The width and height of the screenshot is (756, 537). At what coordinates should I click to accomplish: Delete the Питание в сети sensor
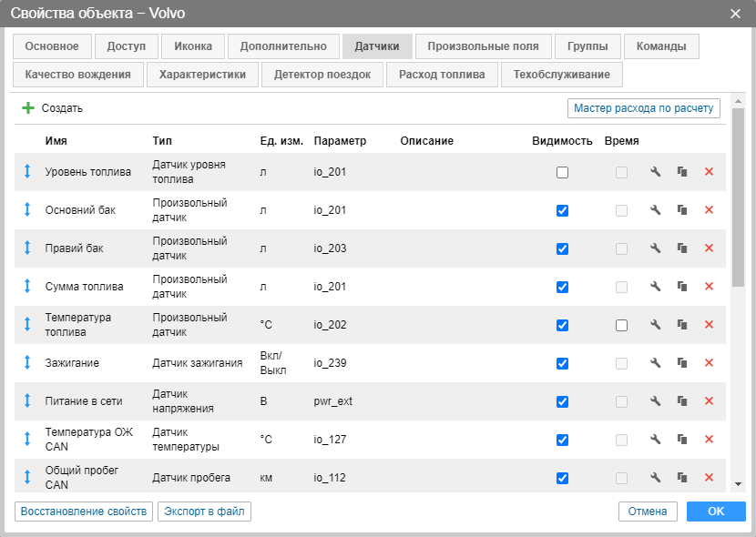pos(709,401)
